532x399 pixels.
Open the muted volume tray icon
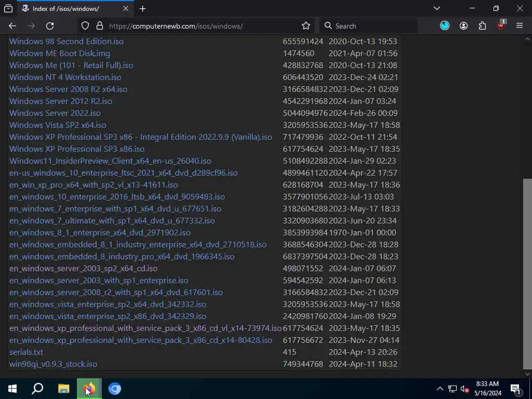click(x=464, y=389)
